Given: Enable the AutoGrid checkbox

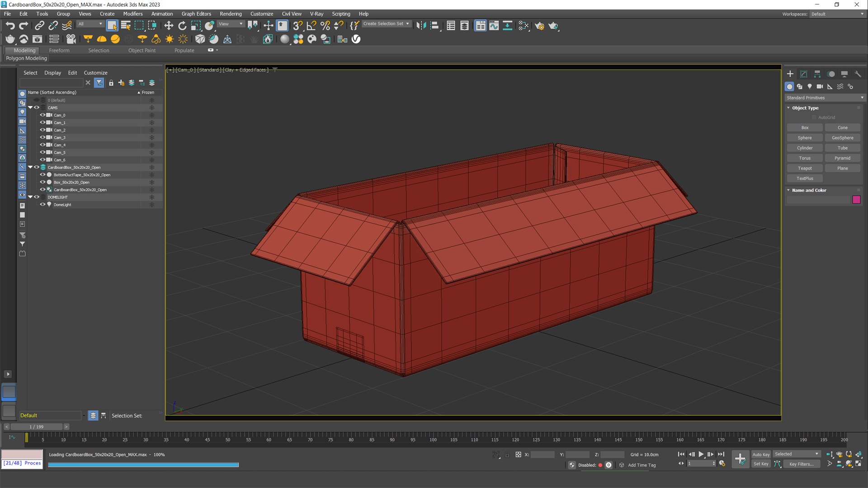Looking at the screenshot, I should tap(814, 117).
